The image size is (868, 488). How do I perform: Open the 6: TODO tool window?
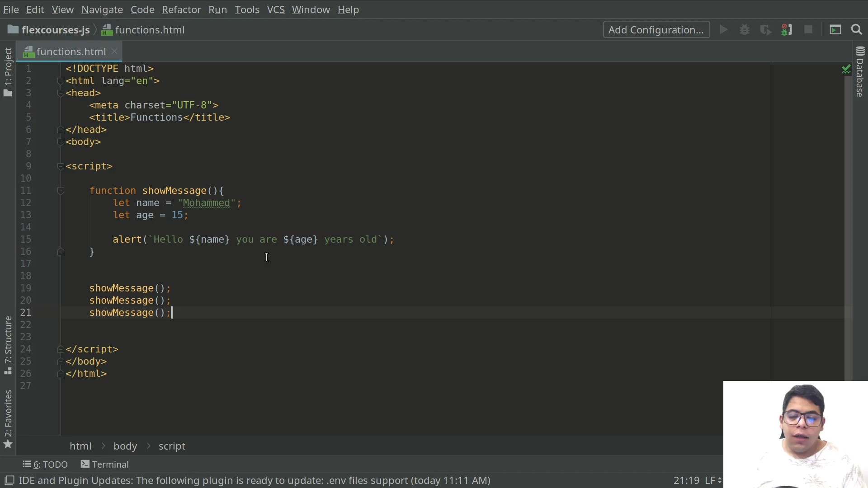[45, 465]
